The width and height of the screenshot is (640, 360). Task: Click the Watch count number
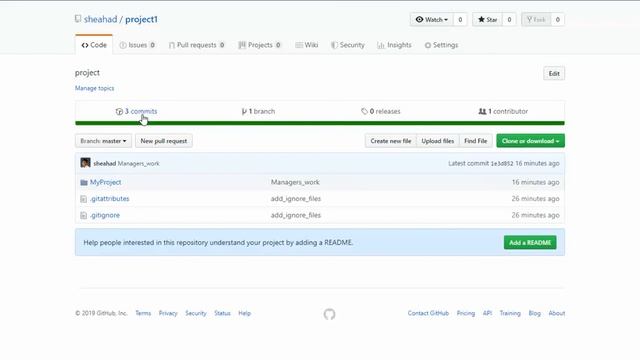pos(460,20)
